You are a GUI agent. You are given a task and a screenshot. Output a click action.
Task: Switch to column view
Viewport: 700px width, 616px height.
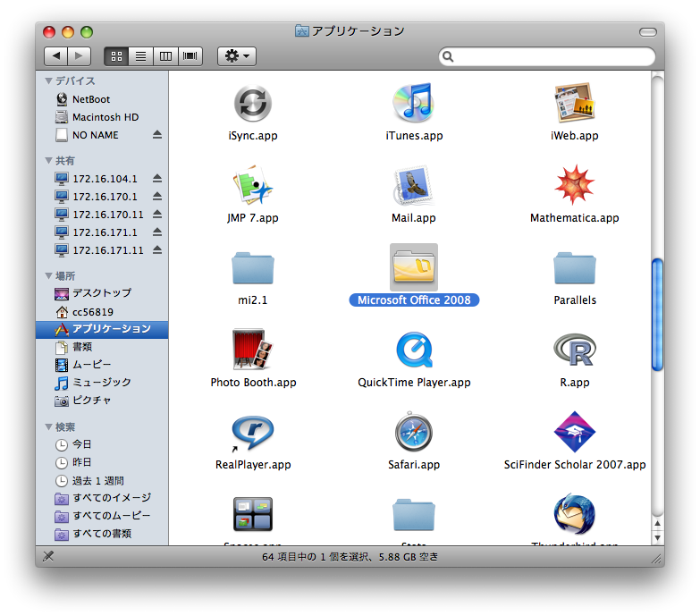click(x=165, y=56)
